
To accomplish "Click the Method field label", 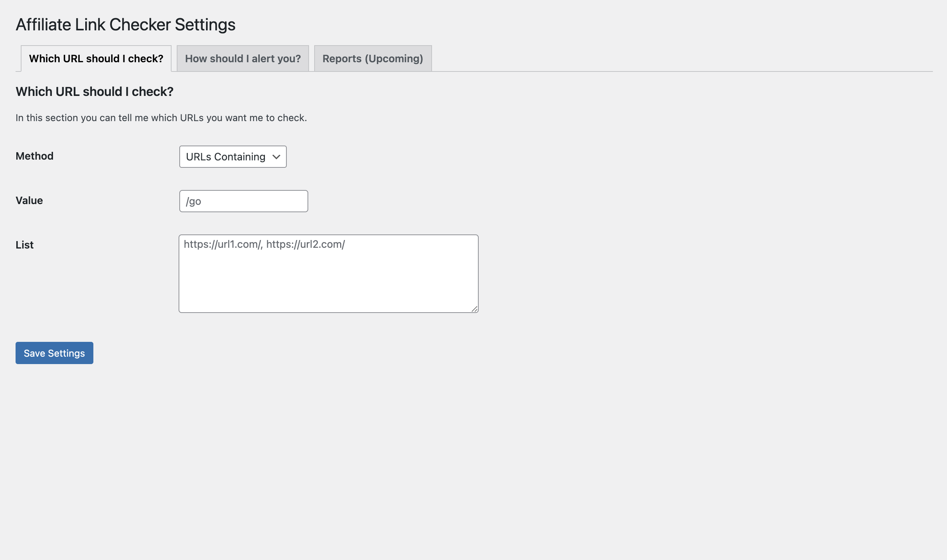I will tap(34, 156).
